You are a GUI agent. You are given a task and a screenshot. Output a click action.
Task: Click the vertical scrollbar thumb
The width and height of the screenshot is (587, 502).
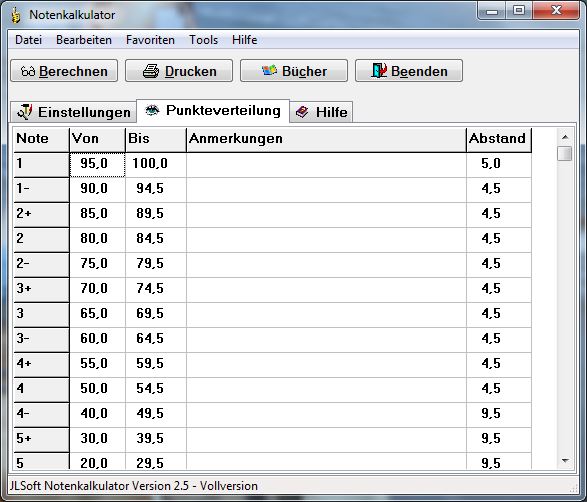click(565, 153)
